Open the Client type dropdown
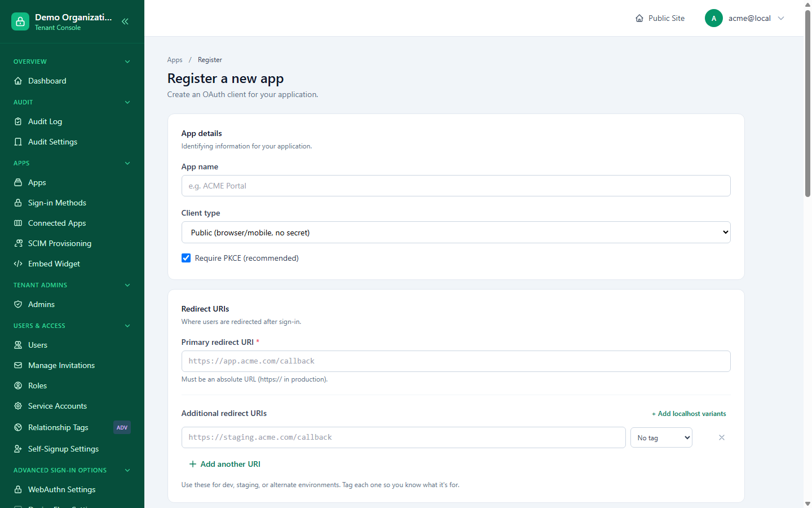This screenshot has height=508, width=812. pos(456,233)
